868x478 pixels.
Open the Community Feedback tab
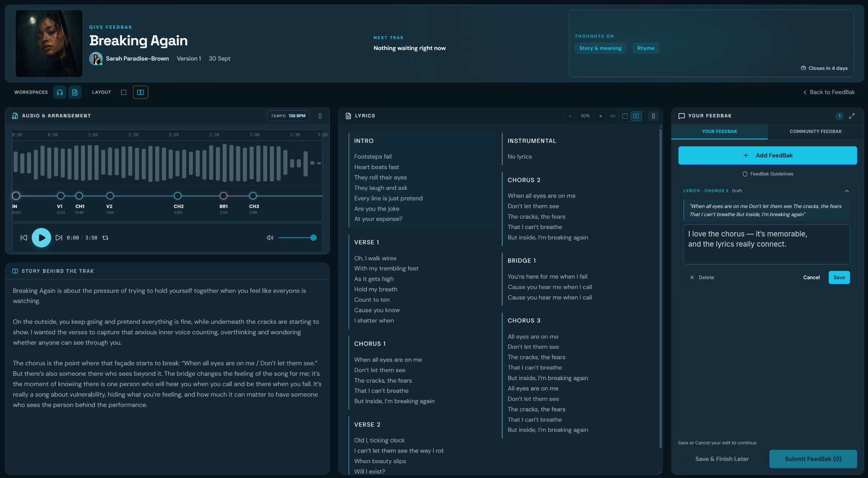click(815, 132)
